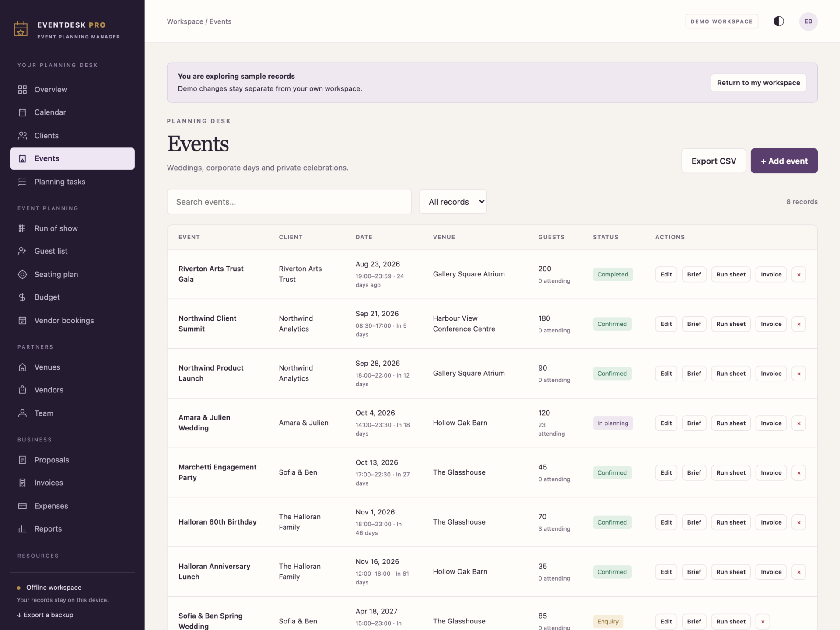Delete Marchetti Engagement Party with ×
Screen dimensions: 840x630
pyautogui.click(x=799, y=473)
